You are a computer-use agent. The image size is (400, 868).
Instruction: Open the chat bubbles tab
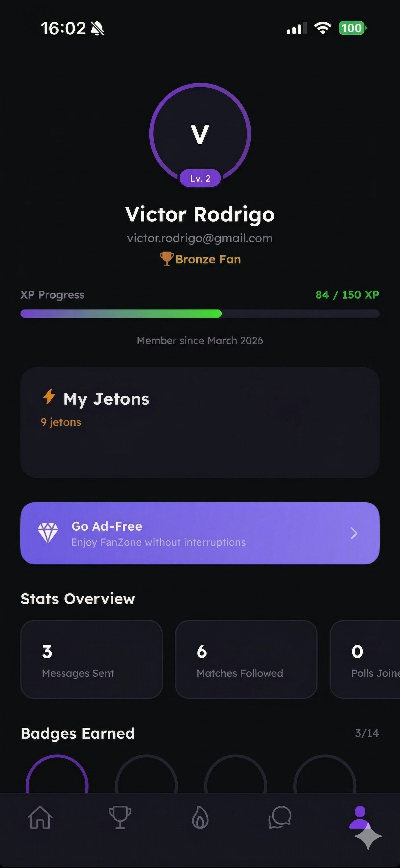click(x=280, y=817)
